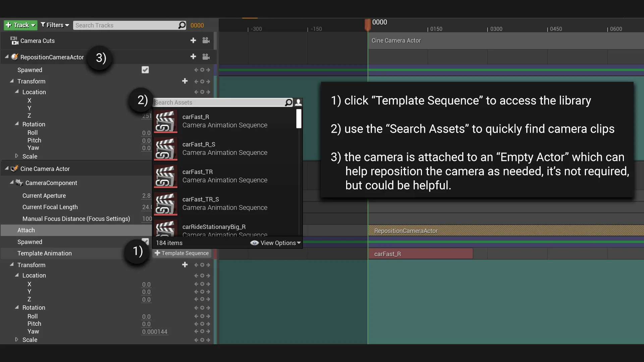Click the Template Sequence button

click(181, 253)
